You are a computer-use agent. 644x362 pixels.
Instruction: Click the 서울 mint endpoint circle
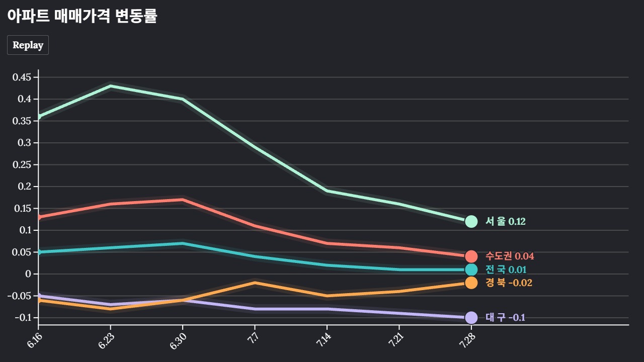coord(471,221)
